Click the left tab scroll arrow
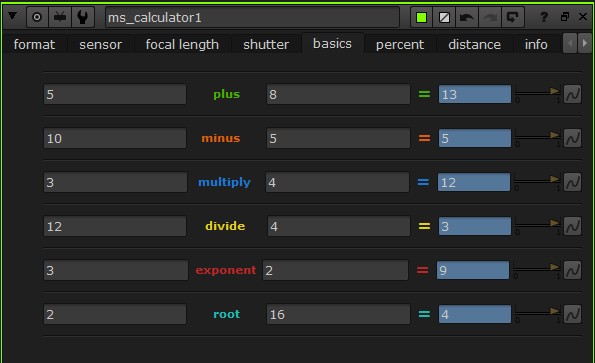The height and width of the screenshot is (363, 595). click(570, 43)
